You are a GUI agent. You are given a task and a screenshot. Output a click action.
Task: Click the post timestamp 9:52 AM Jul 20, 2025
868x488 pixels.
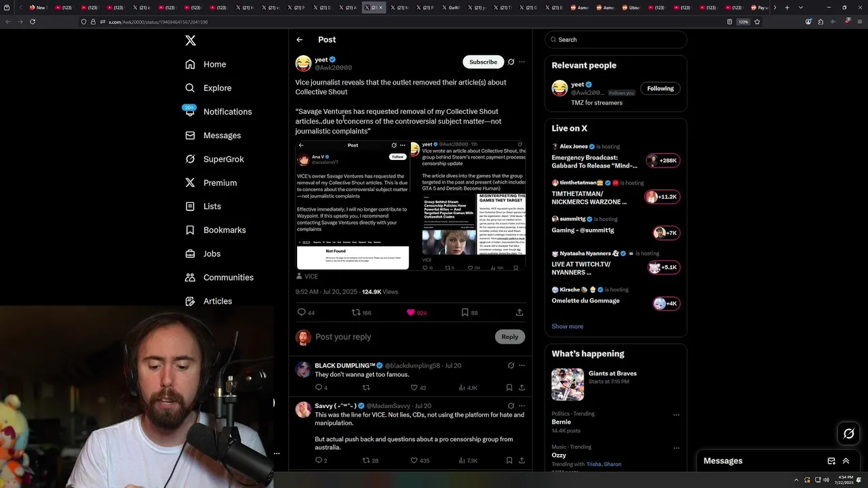326,292
